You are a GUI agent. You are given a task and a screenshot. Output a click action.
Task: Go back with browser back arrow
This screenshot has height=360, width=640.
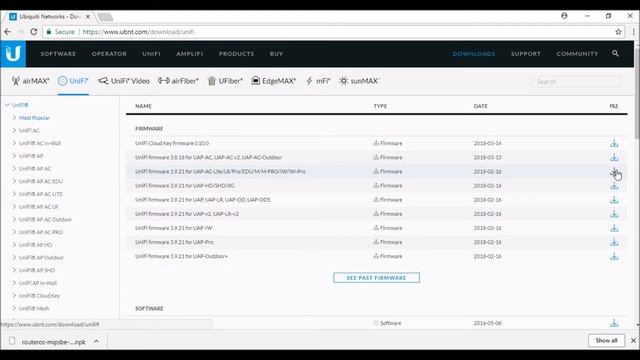point(8,31)
